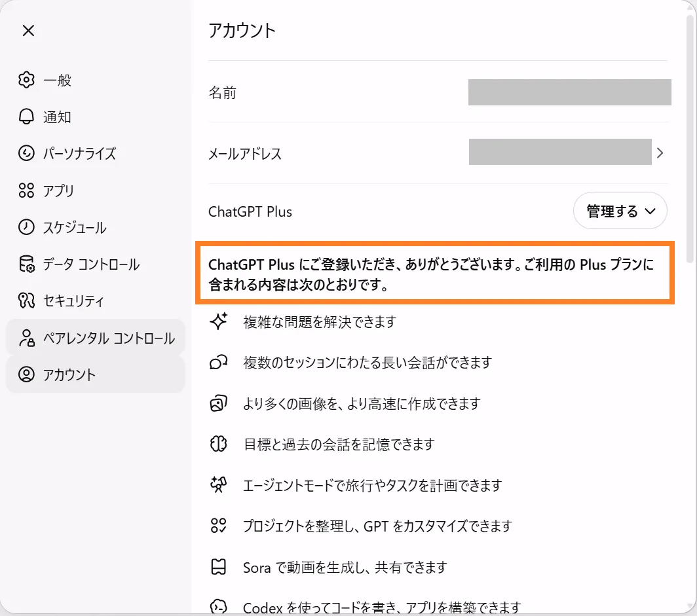Close the settings dialog with X
The image size is (697, 616).
click(28, 31)
